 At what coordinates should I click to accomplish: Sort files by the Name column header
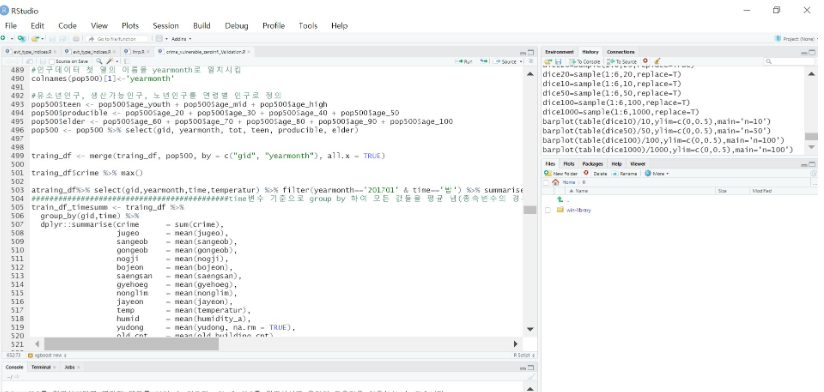click(x=582, y=191)
